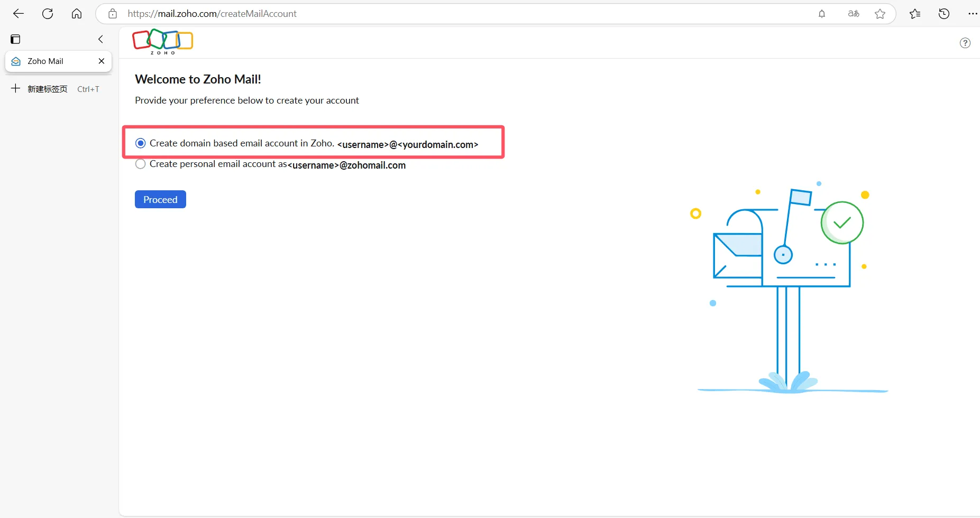Click the translate page icon
The width and height of the screenshot is (980, 518).
point(853,14)
